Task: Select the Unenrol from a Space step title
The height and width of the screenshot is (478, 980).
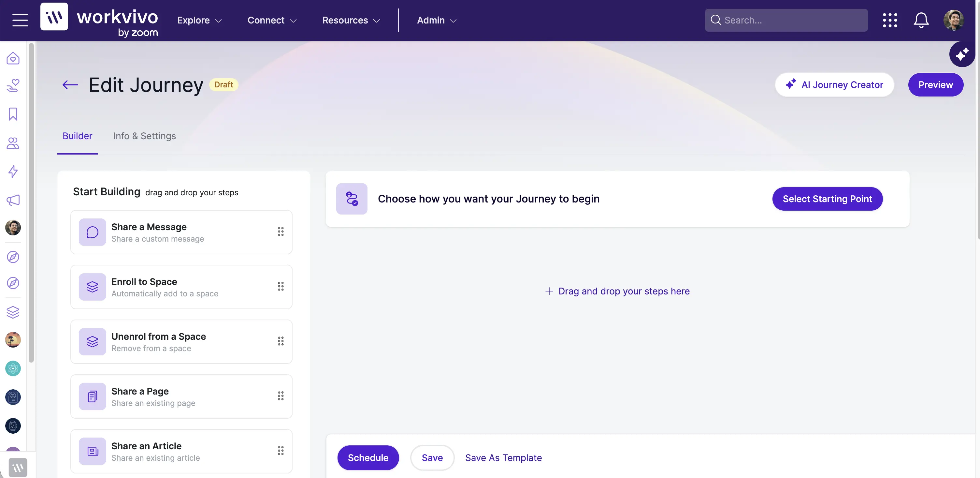Action: (159, 337)
